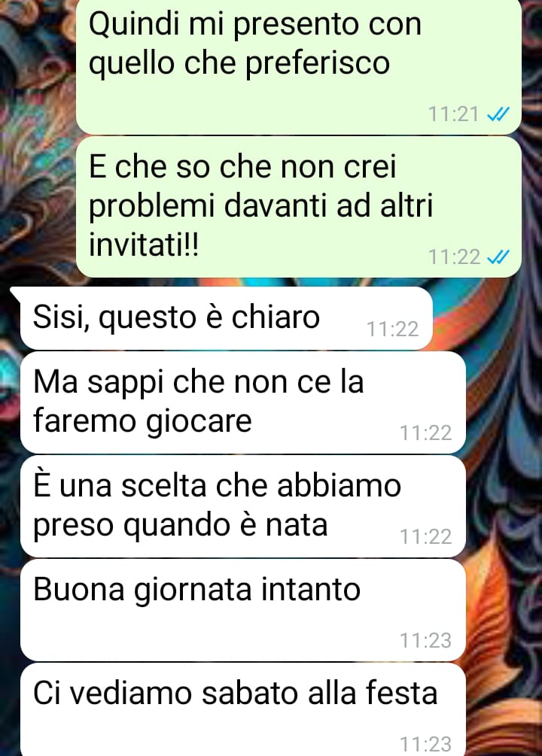
Task: Tap the 'Buona giornata intanto' message
Action: pyautogui.click(x=242, y=610)
